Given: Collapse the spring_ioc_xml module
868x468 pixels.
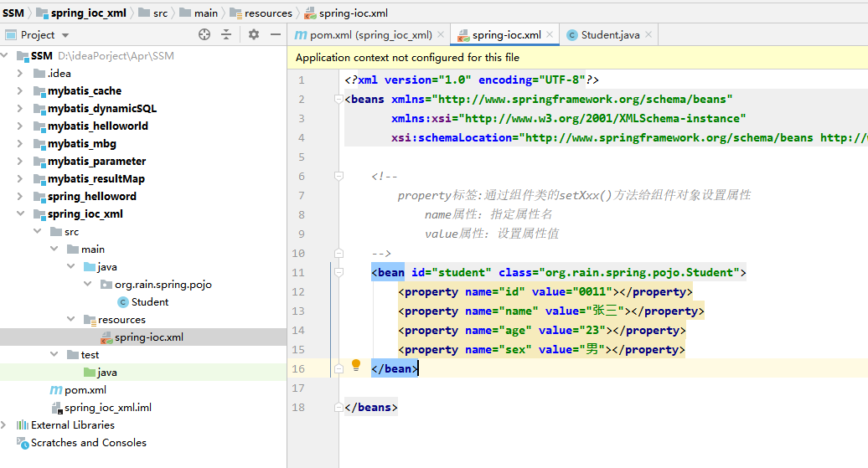Looking at the screenshot, I should (x=20, y=213).
